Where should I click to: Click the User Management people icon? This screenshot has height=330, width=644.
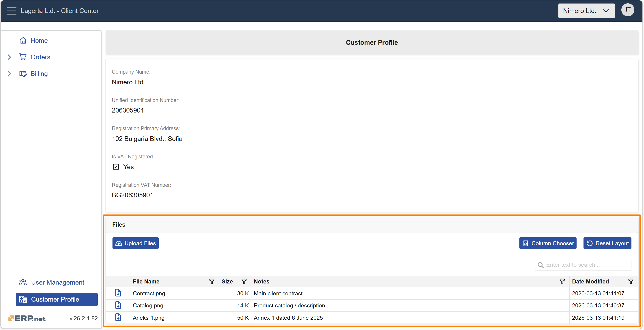[22, 282]
